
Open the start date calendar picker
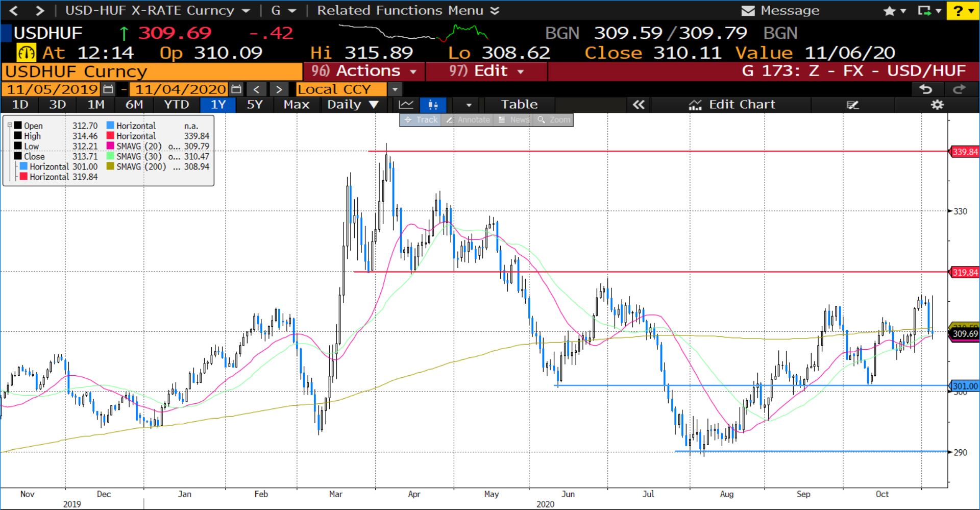click(x=108, y=89)
